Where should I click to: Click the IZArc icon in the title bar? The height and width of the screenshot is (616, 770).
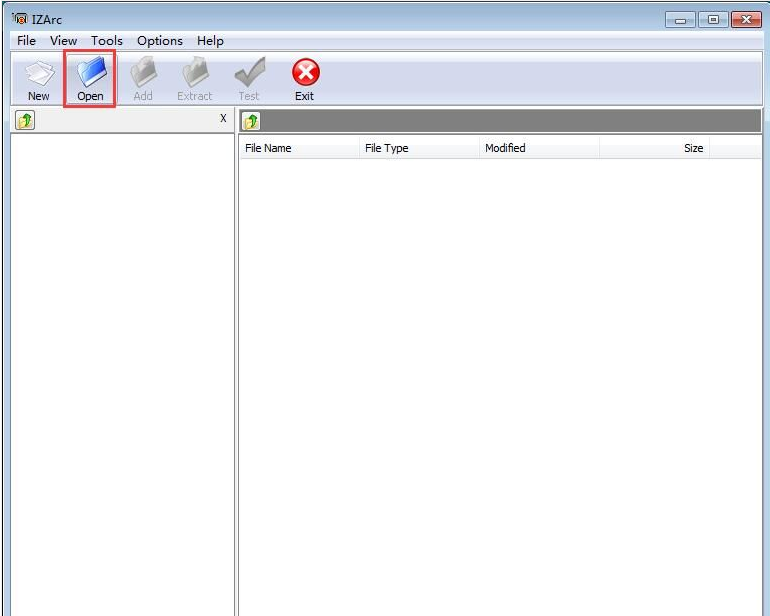(20, 19)
